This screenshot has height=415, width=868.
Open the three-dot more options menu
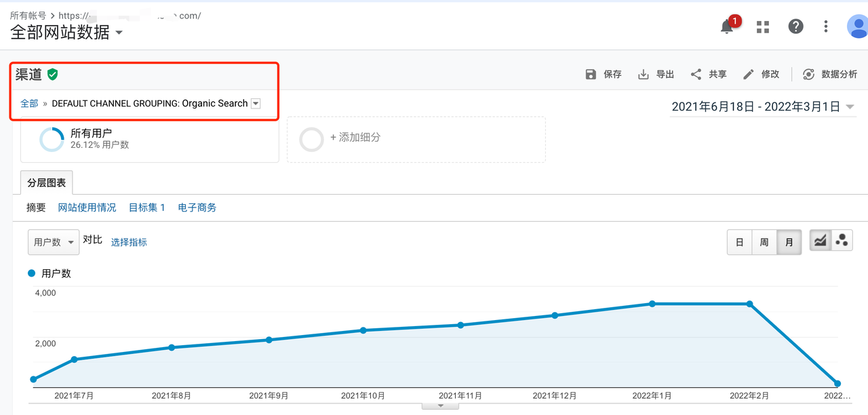pos(825,26)
